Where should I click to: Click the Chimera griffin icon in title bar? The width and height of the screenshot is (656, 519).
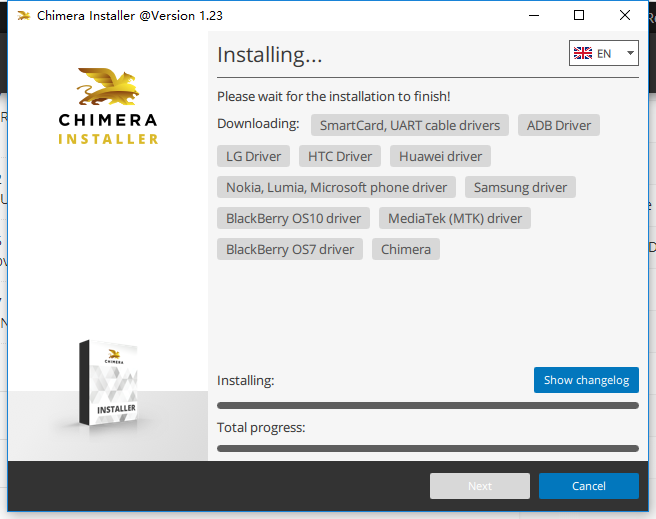(x=24, y=16)
